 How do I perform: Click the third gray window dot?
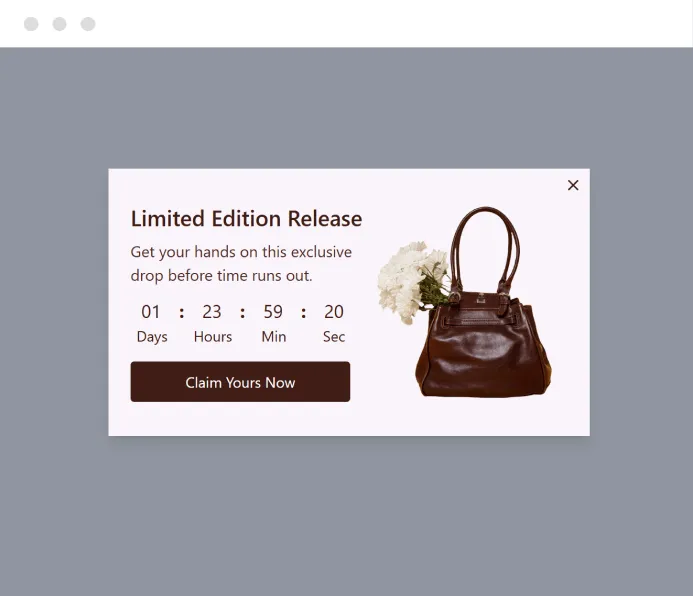click(88, 24)
